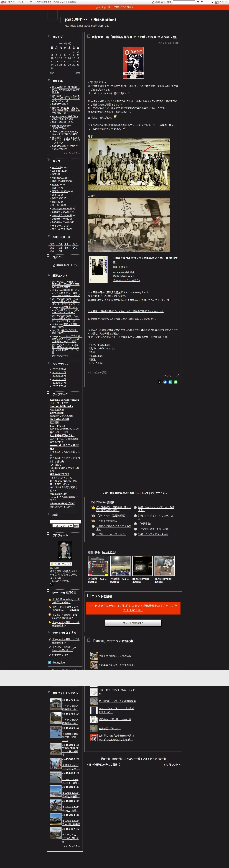This screenshot has height=868, width=229.
Task: Open the X profile icon under 自己紹介
Action: [51, 584]
